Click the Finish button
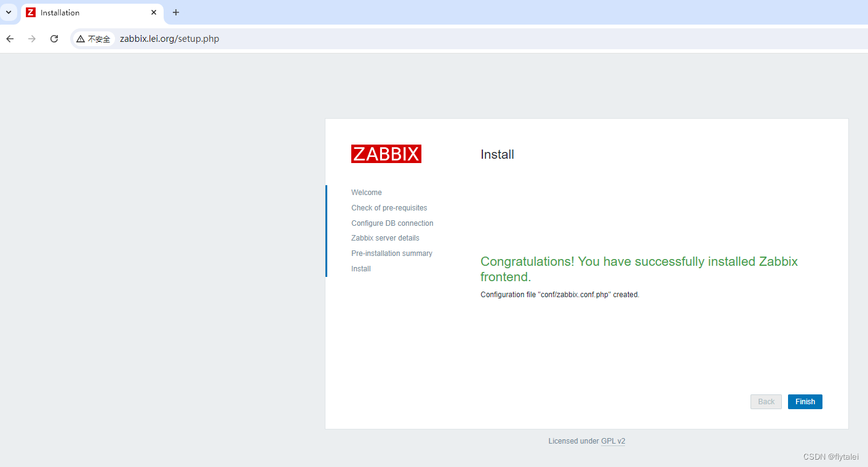 pos(805,402)
